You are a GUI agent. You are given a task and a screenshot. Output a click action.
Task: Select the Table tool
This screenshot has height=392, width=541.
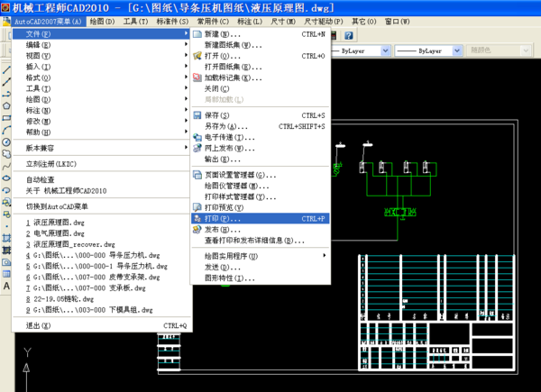pos(6,274)
